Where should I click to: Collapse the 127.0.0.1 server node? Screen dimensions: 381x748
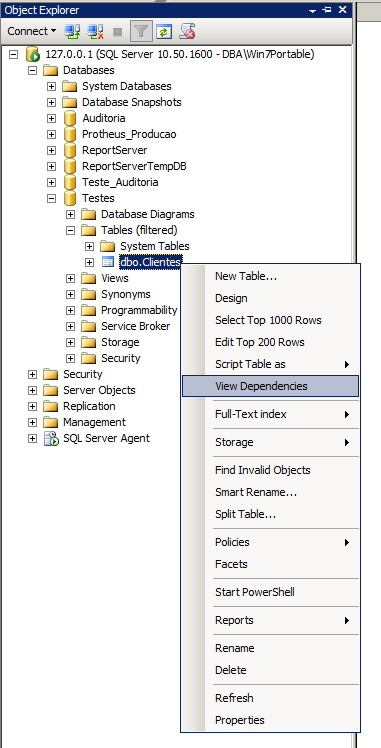[13, 54]
